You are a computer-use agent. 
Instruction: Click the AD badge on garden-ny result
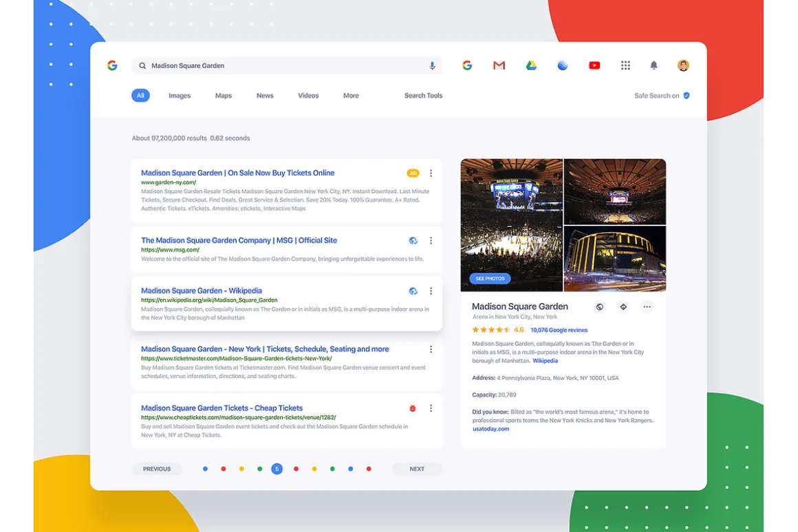413,173
